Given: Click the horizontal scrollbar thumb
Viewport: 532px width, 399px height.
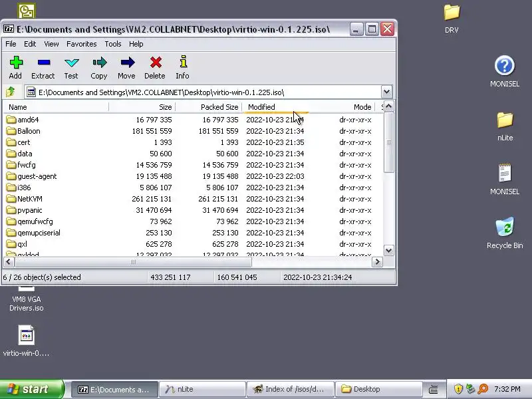Looking at the screenshot, I should pyautogui.click(x=134, y=262).
